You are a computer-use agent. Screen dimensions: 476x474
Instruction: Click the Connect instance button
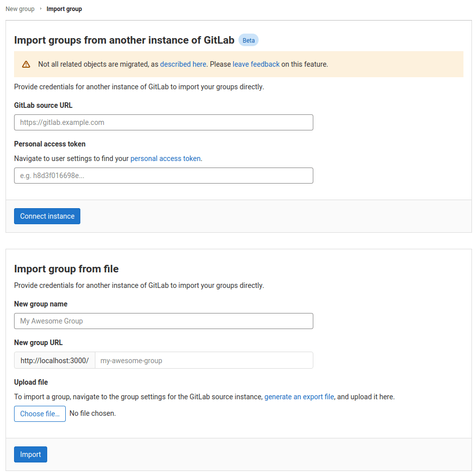coord(47,216)
